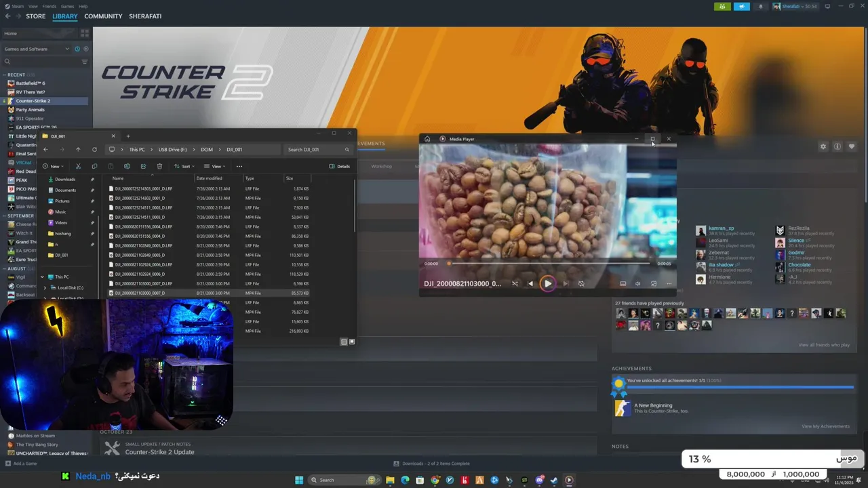
Task: Collapse the SEPTEMBER category in Steam library
Action: [x=5, y=216]
